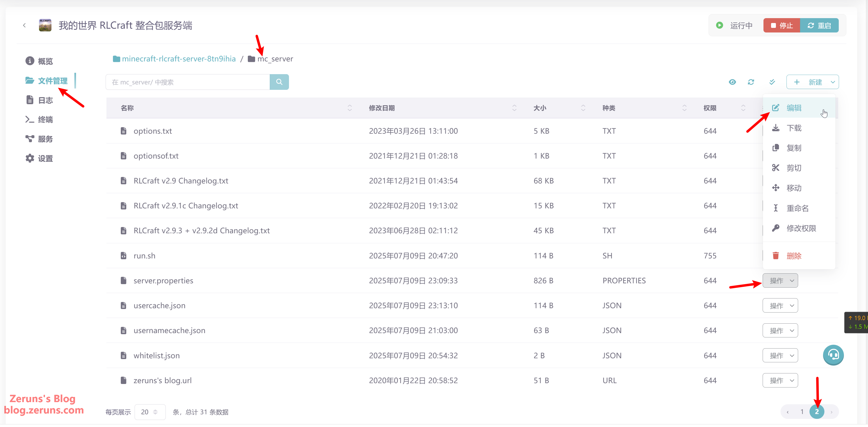Open the minecraft-rlcraft-server-8tn9ihia breadcrumb folder

click(x=178, y=59)
